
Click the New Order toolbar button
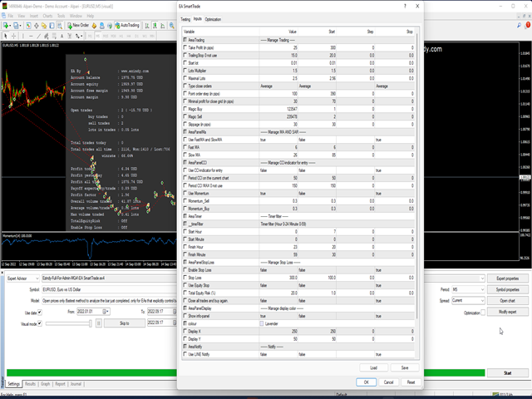pyautogui.click(x=78, y=26)
